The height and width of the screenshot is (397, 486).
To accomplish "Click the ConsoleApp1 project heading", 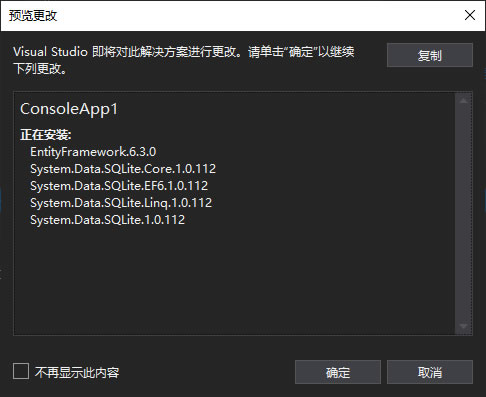I will click(69, 109).
